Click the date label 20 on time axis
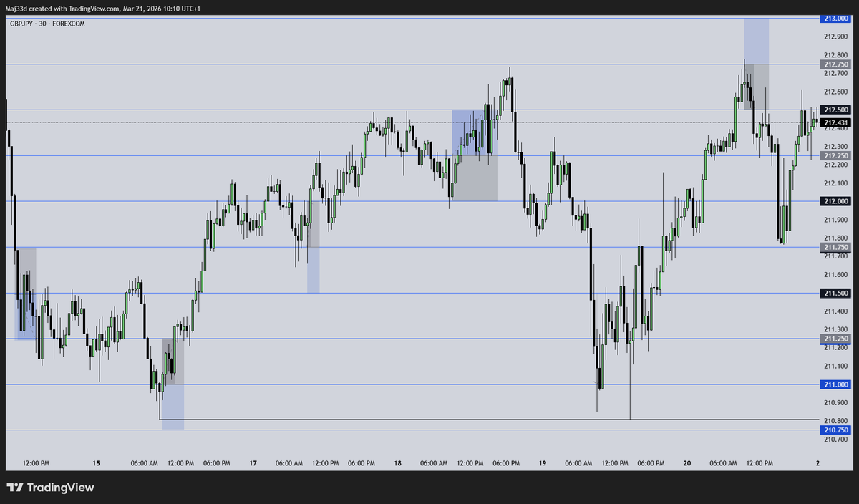 (x=687, y=463)
